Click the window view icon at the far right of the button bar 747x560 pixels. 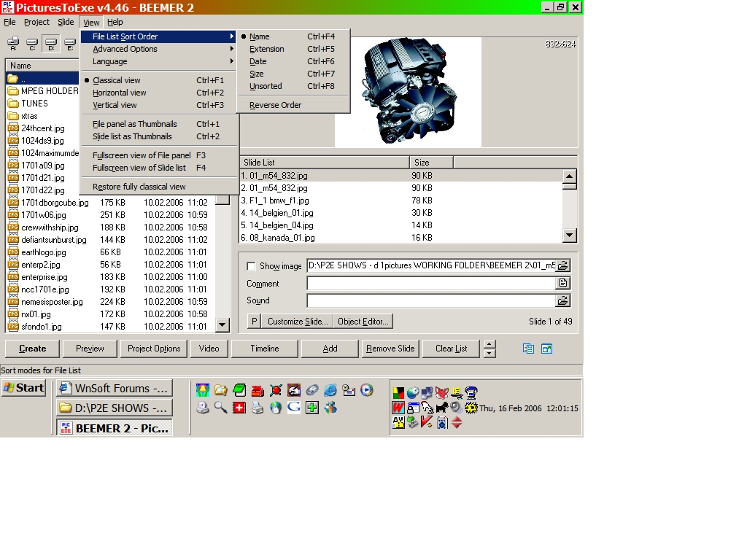[546, 349]
